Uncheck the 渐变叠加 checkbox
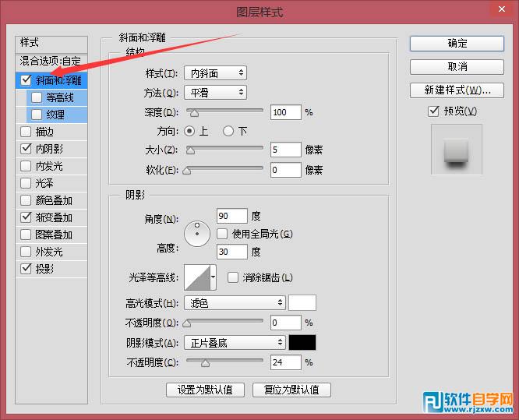This screenshot has height=420, width=519. (26, 217)
